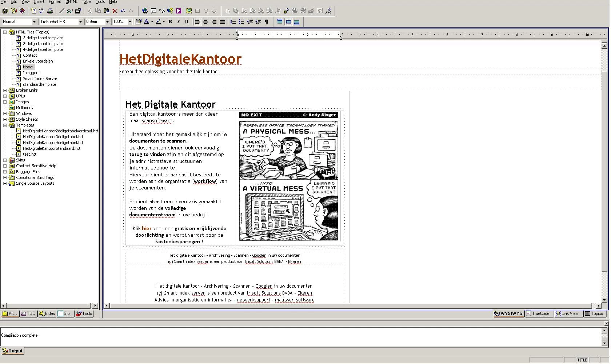Click the purple Multimedia play icon

[x=179, y=11]
